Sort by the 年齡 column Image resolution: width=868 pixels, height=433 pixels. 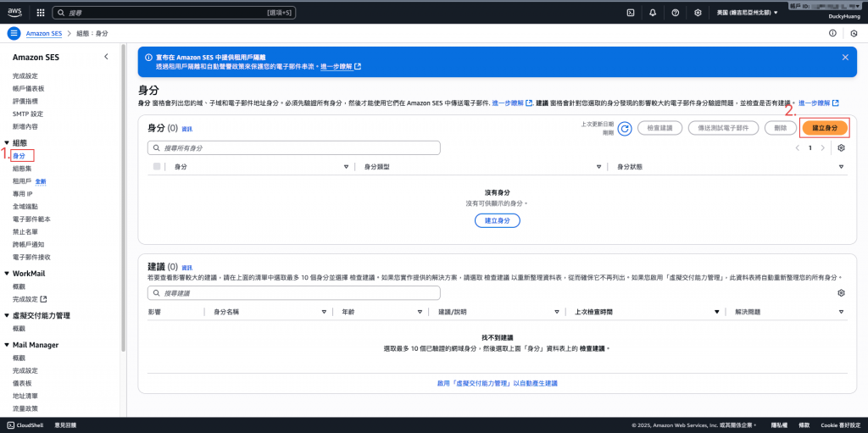(x=420, y=312)
